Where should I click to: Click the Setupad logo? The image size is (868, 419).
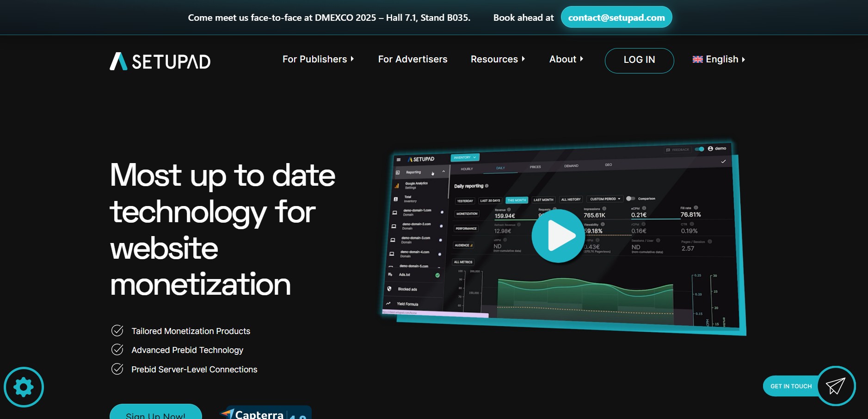[x=159, y=61]
